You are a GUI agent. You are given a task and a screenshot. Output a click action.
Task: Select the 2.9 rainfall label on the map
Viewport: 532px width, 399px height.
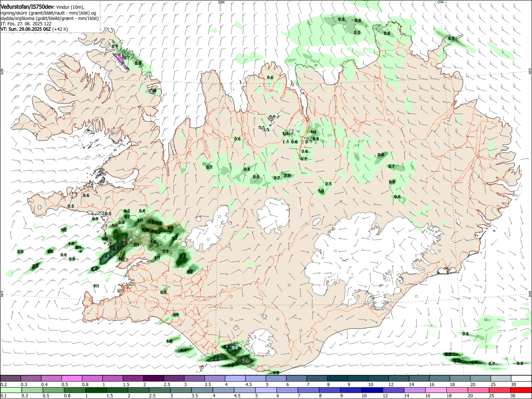click(x=116, y=248)
